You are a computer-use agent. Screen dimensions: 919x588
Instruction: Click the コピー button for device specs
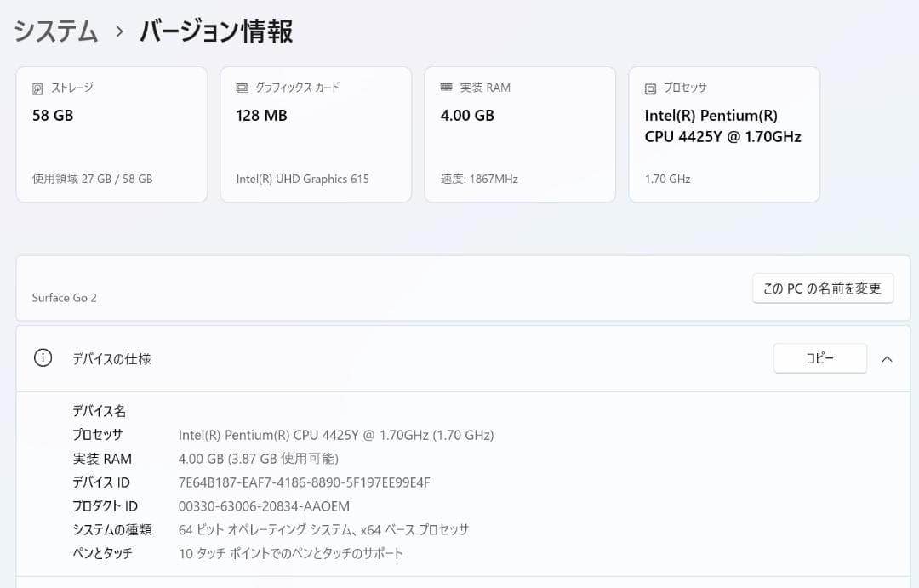pyautogui.click(x=819, y=357)
